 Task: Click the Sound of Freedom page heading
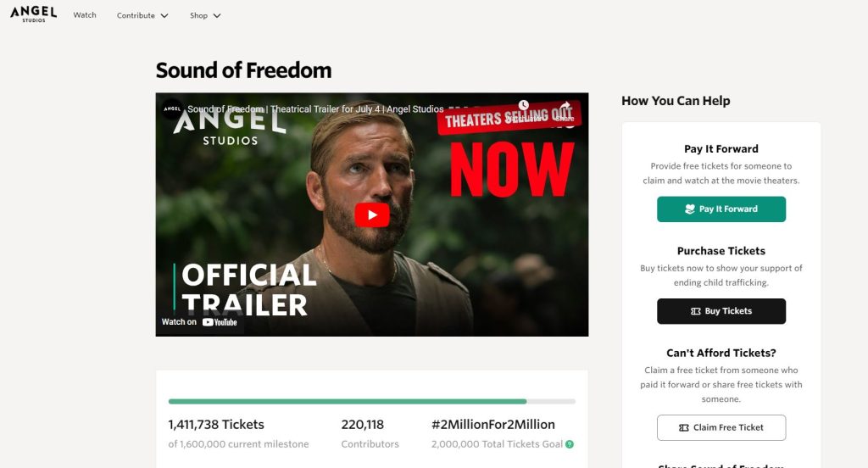click(x=243, y=70)
